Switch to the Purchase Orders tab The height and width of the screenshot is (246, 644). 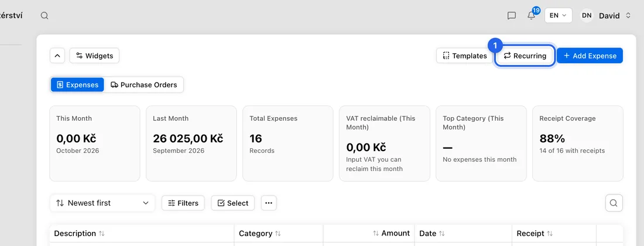(x=144, y=85)
